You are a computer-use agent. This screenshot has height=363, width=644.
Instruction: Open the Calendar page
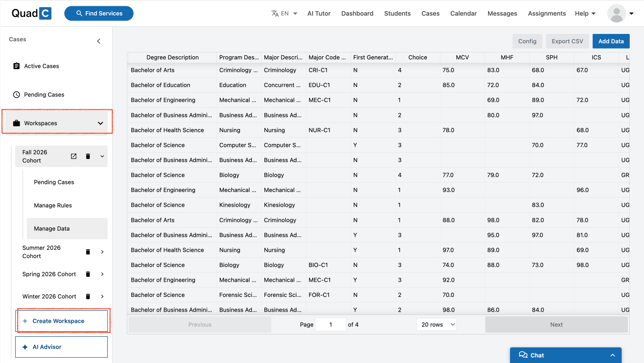coord(463,14)
